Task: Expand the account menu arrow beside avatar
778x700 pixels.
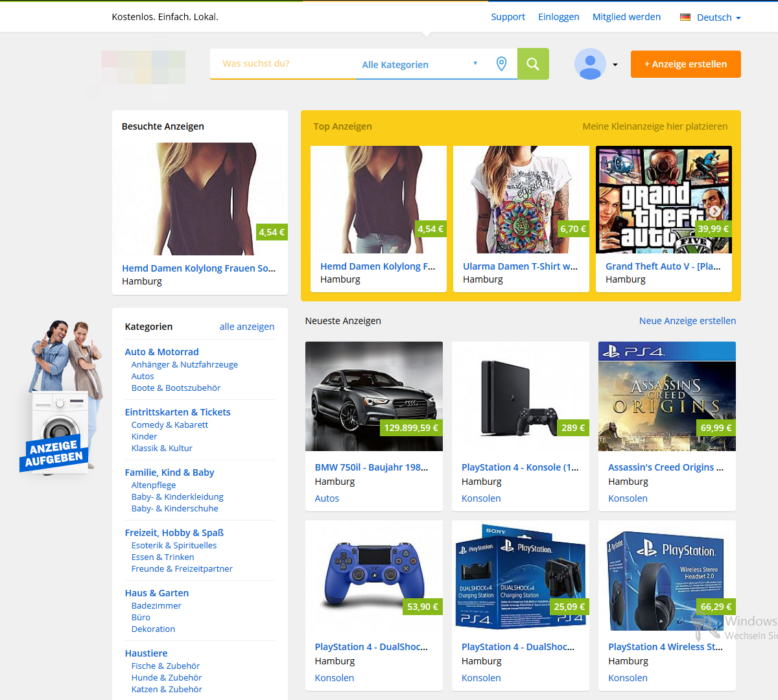Action: coord(615,65)
